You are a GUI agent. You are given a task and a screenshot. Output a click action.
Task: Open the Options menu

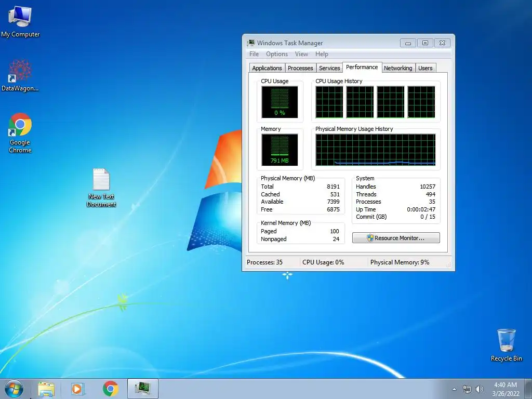point(277,54)
